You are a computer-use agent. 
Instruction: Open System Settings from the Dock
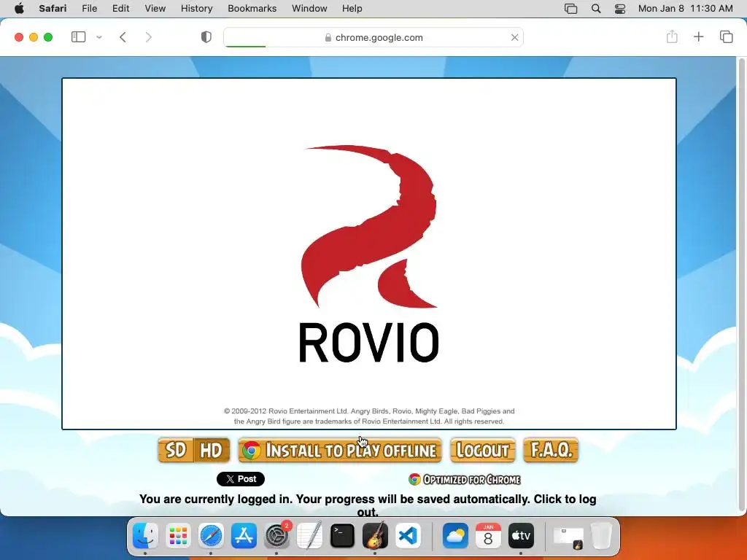[x=276, y=536]
